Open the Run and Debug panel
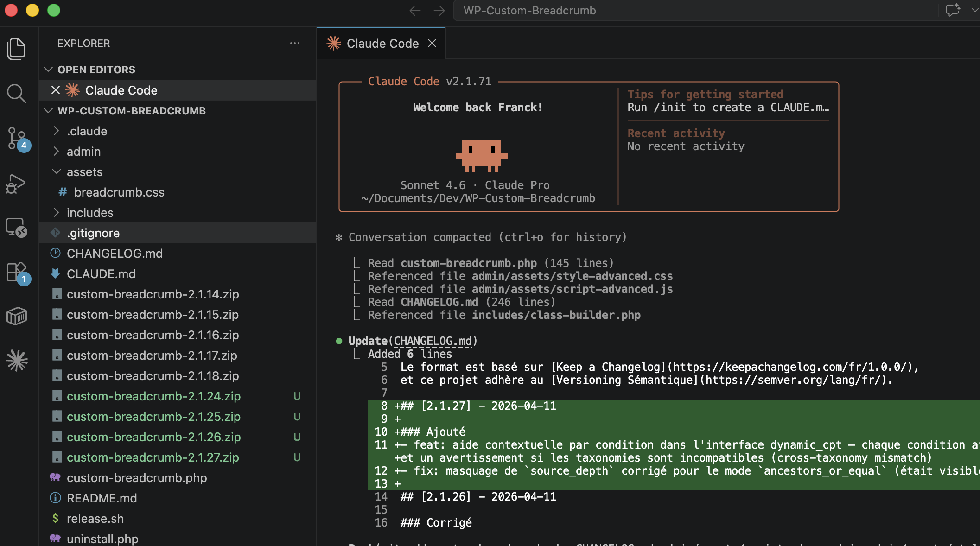The width and height of the screenshot is (980, 546). pos(16,184)
